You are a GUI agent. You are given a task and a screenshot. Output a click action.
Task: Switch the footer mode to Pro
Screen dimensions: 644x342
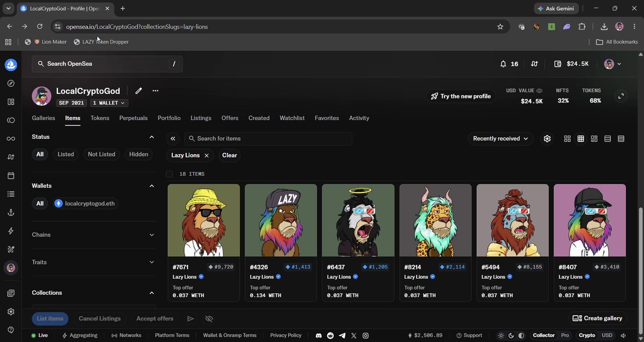[x=565, y=336]
